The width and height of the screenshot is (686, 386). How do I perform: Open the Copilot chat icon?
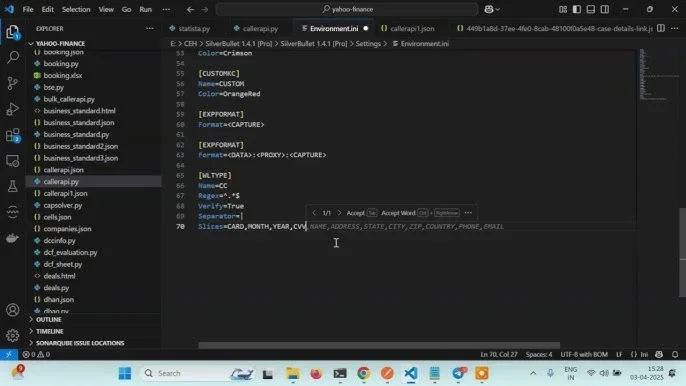tap(492, 9)
